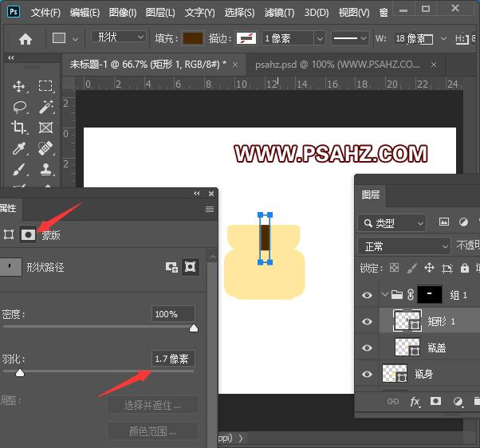Open the 文字(Y) menu
Image resolution: width=480 pixels, height=448 pixels.
point(200,13)
